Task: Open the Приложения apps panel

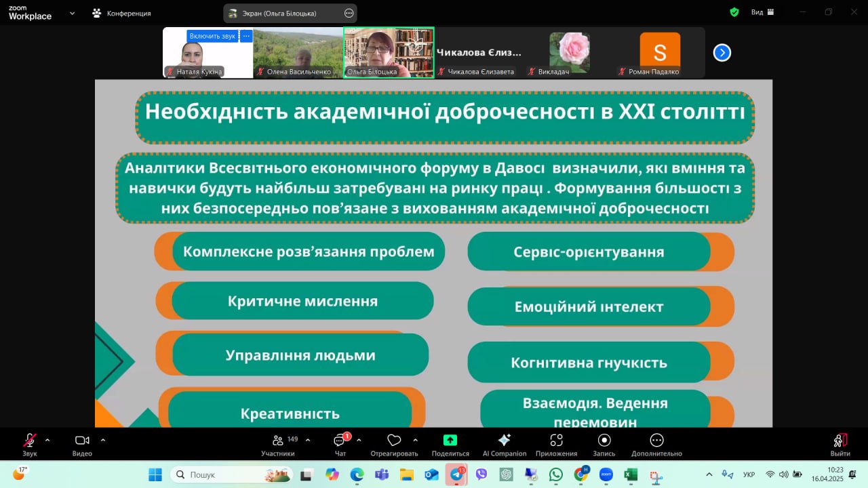Action: [x=556, y=444]
